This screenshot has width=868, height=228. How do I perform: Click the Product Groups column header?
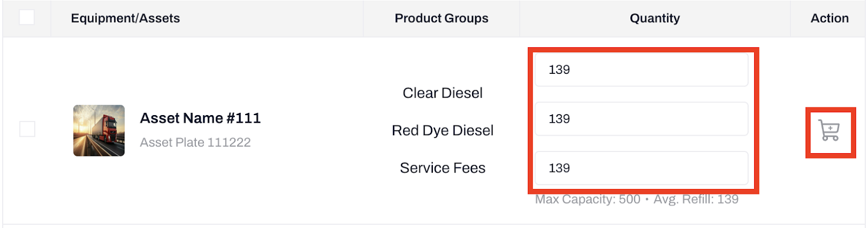(441, 18)
